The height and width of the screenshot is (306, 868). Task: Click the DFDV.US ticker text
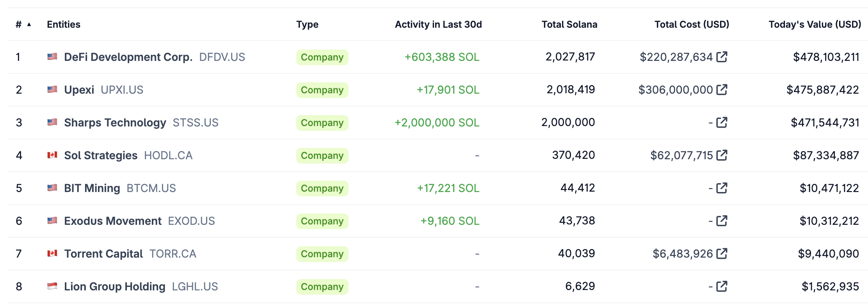click(x=222, y=57)
